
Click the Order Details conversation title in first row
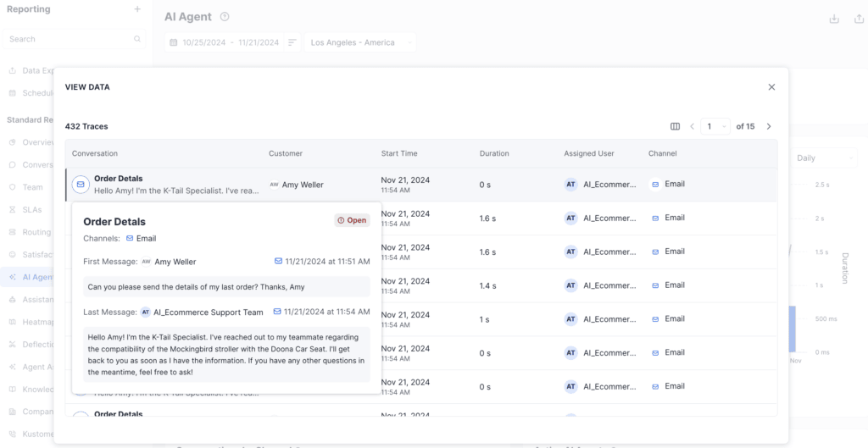tap(118, 179)
